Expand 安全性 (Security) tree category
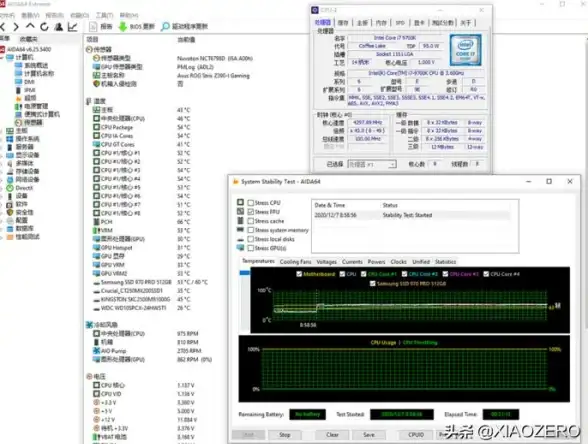588x444 pixels. tap(2, 213)
